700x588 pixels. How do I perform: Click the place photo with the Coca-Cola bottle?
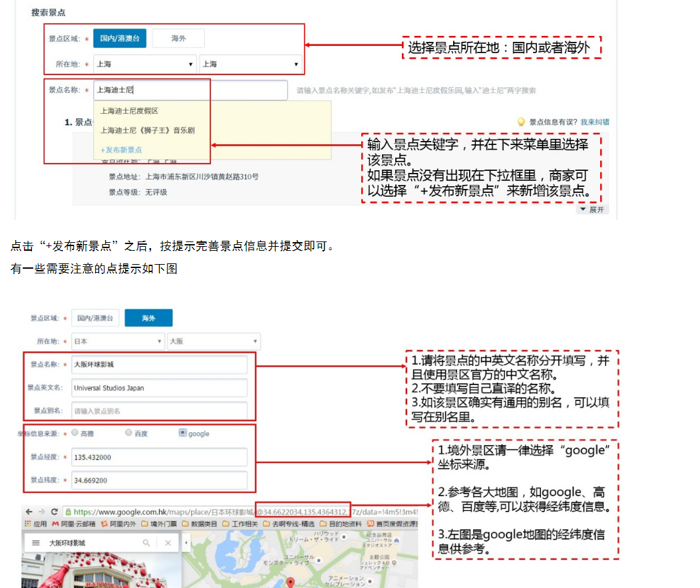101,570
